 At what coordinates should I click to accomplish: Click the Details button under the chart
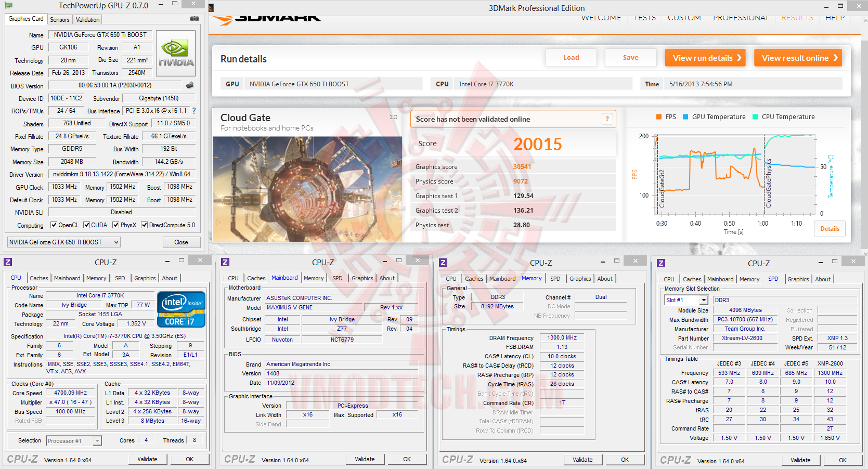[830, 229]
